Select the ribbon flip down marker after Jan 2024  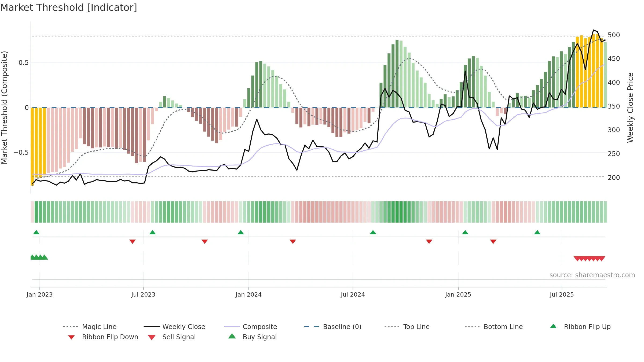[293, 242]
